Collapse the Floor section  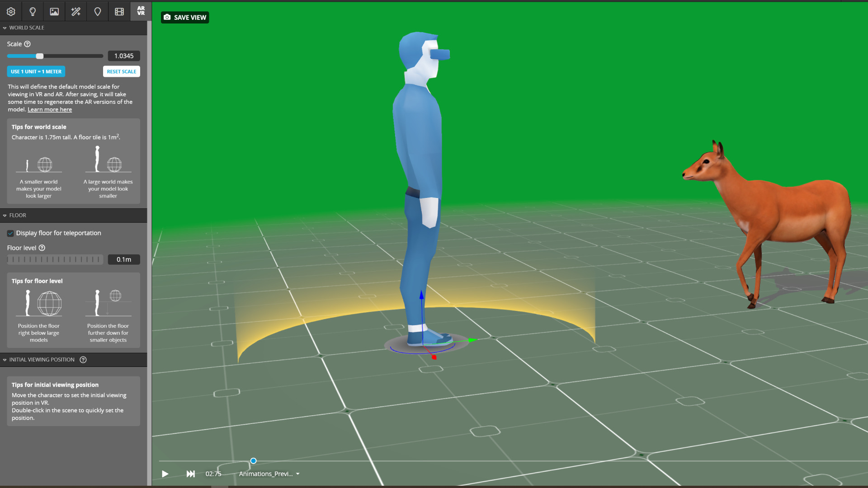5,216
